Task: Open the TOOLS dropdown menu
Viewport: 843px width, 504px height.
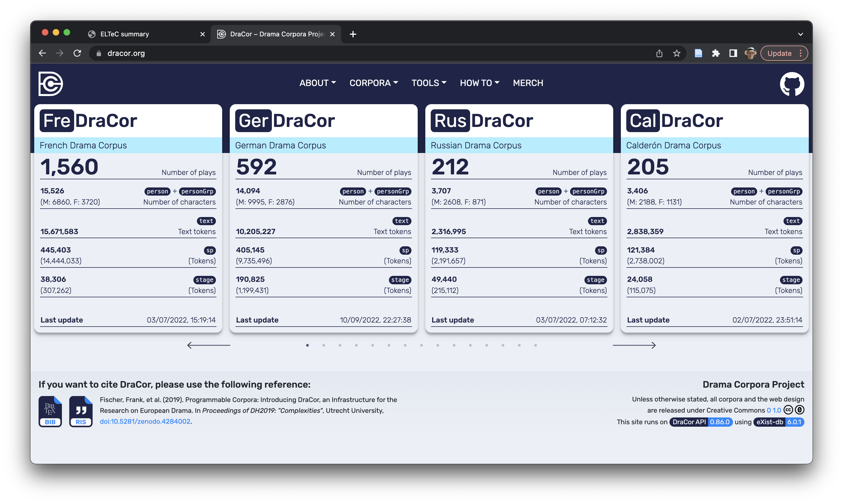Action: (x=429, y=83)
